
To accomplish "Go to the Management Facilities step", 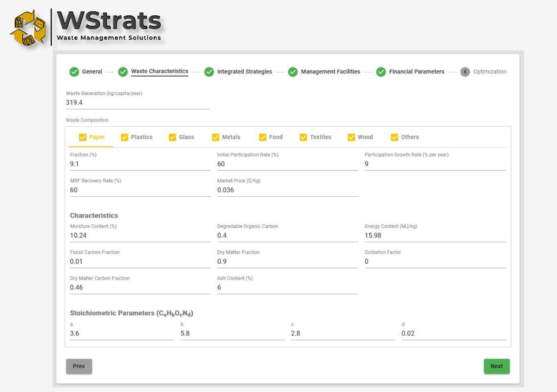I will point(330,72).
